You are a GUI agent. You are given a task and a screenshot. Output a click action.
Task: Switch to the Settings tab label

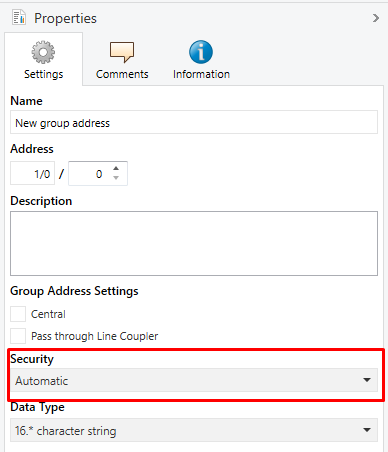(x=43, y=74)
